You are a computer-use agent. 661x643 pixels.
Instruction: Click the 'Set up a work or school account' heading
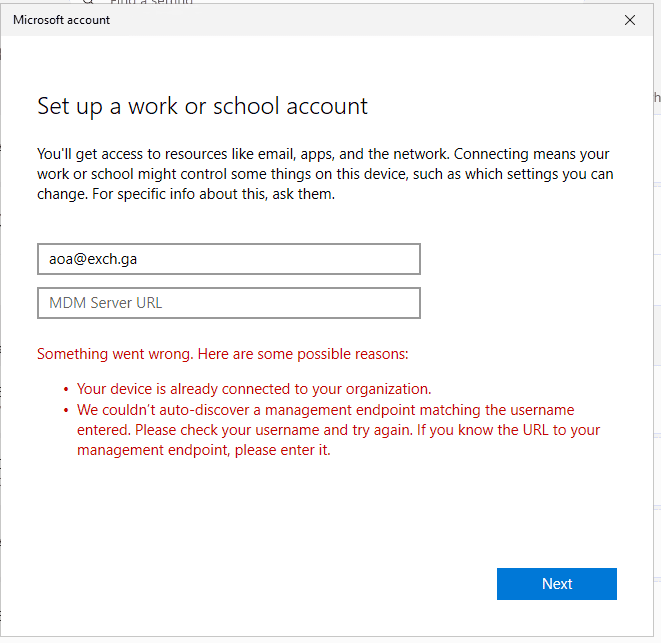pos(202,106)
